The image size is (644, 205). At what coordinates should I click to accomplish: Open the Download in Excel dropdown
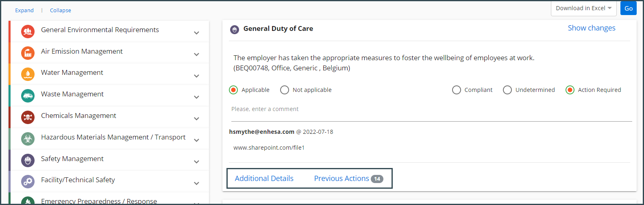(583, 8)
